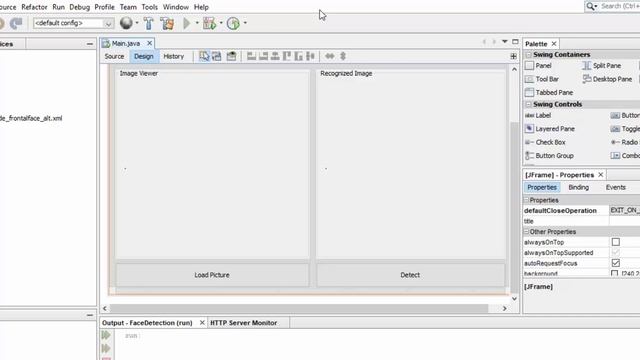The height and width of the screenshot is (360, 640).
Task: Click the Build Project hammer icon
Action: pos(149,23)
